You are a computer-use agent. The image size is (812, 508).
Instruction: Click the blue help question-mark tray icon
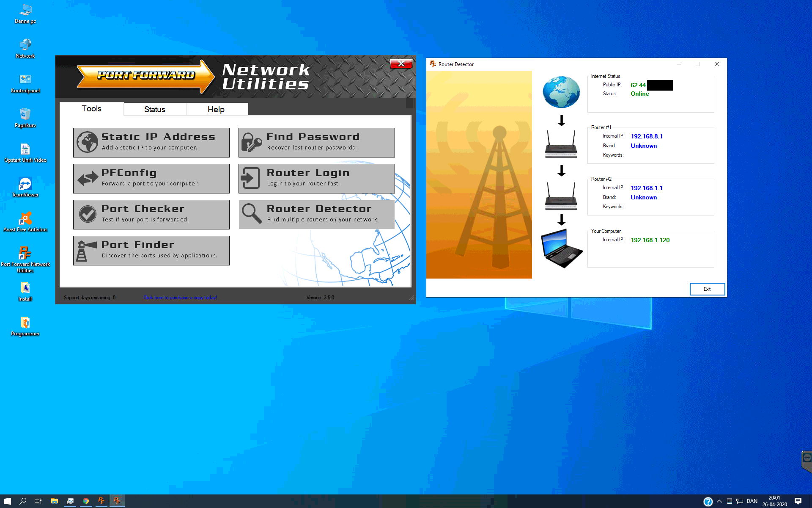(708, 502)
